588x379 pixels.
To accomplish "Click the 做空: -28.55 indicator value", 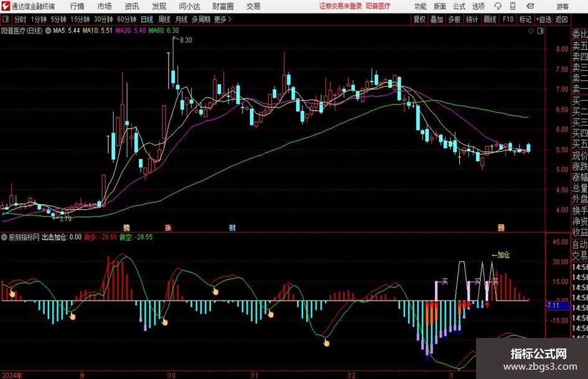I will tap(136, 237).
